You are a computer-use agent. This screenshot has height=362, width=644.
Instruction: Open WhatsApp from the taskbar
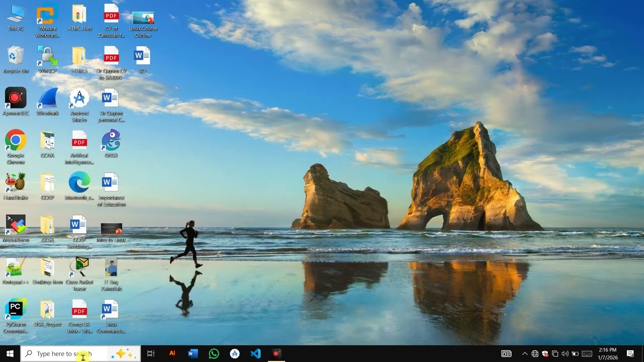(x=214, y=353)
